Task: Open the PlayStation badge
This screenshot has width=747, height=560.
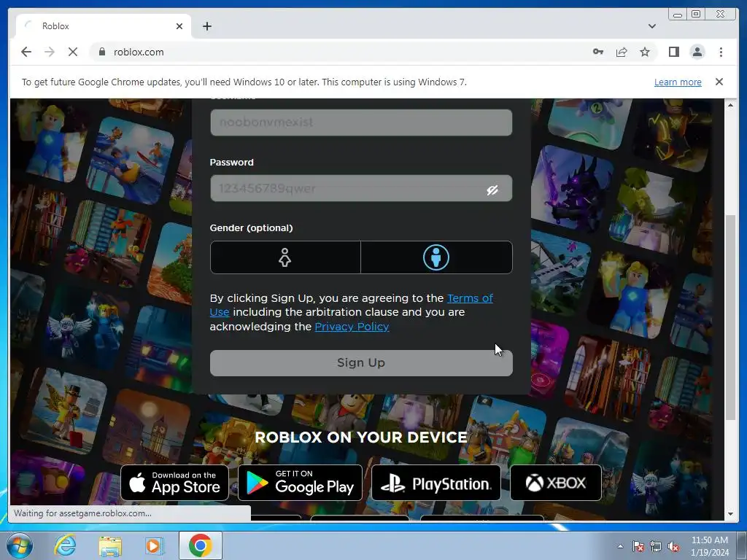Action: click(436, 483)
